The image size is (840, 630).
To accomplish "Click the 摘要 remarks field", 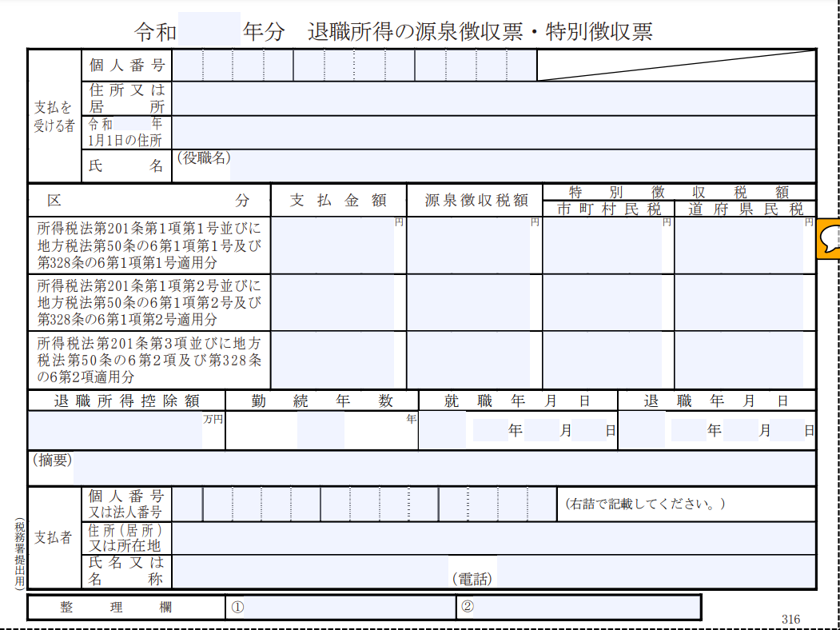I will click(444, 469).
